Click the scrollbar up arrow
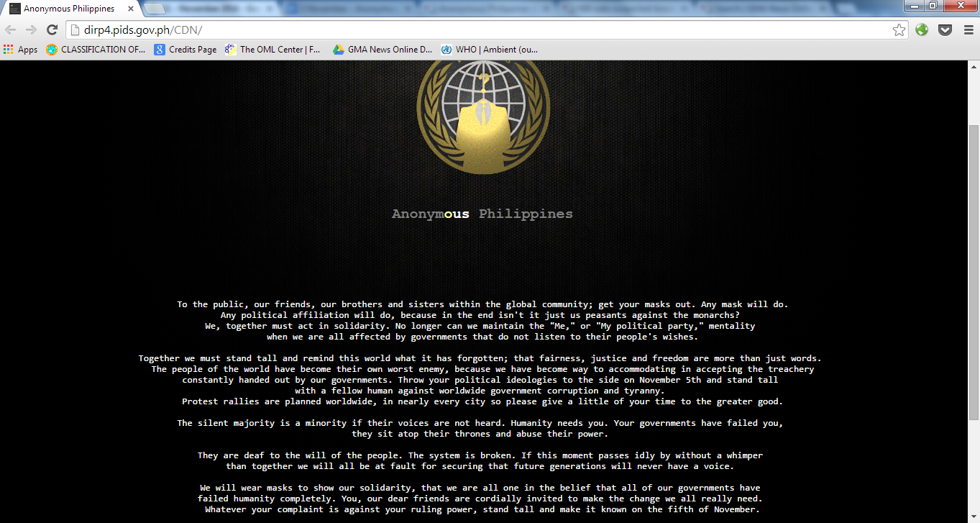Image resolution: width=980 pixels, height=523 pixels. (x=974, y=67)
